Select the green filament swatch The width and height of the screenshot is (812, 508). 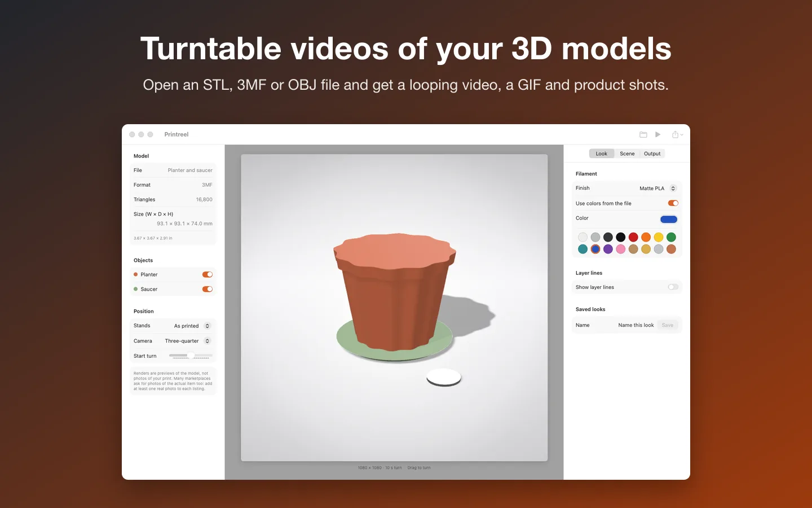(671, 237)
